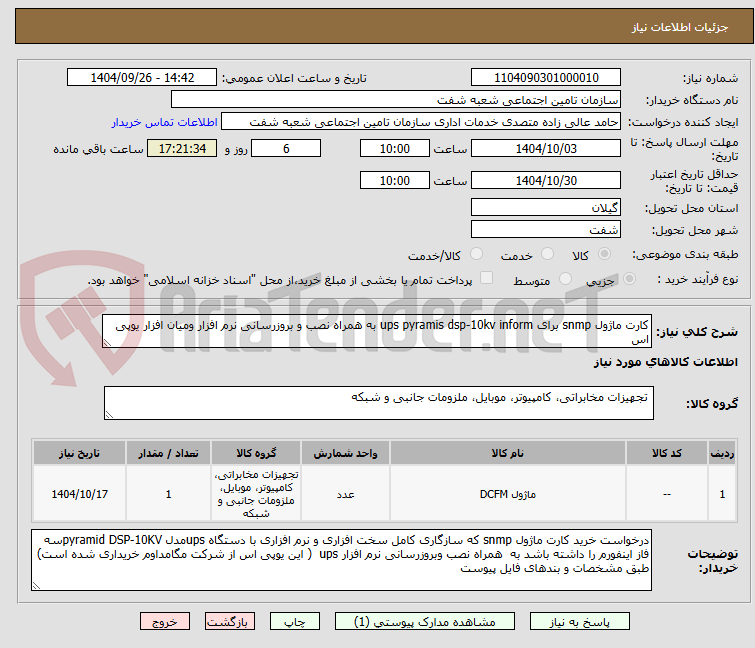Image resolution: width=755 pixels, height=648 pixels.
Task: Click the buyer organization name field
Action: [396, 100]
